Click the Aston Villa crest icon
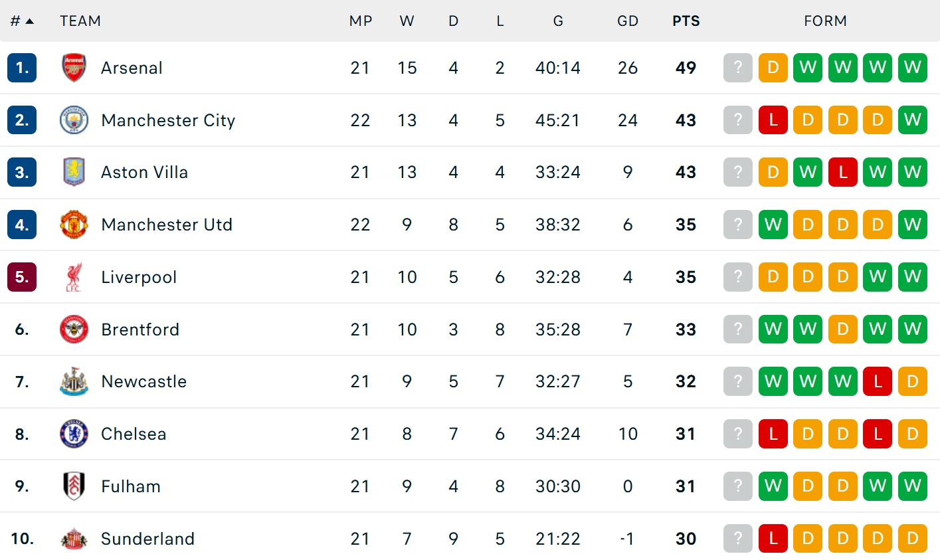Screen dimensions: 940x560 tap(74, 172)
